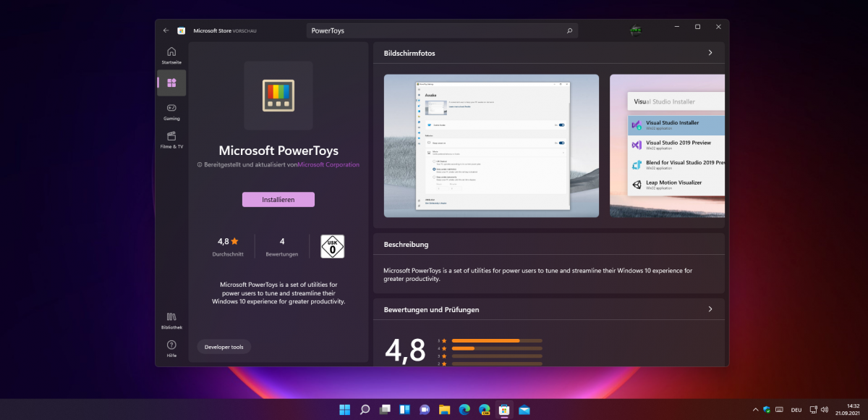Show hidden system tray icons
Screen dimensions: 868x420
(755, 410)
